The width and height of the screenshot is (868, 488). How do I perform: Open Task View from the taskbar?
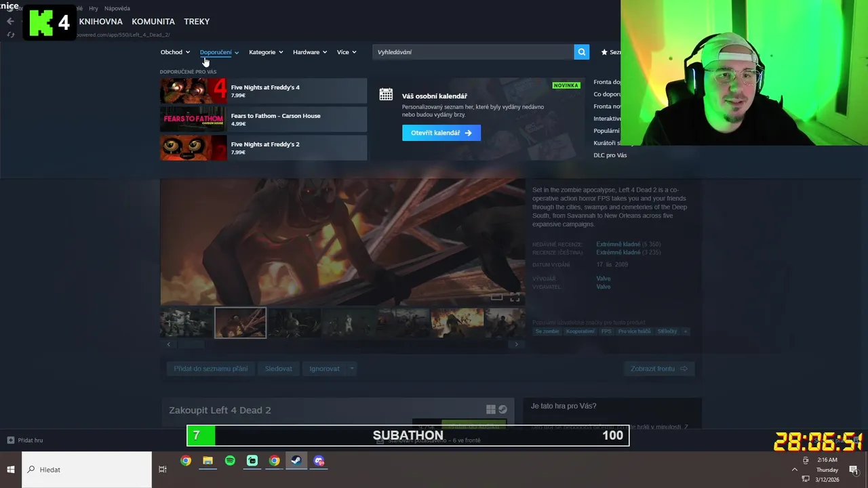163,470
